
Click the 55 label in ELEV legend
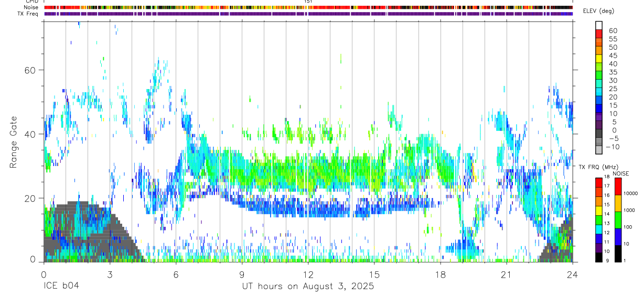pyautogui.click(x=613, y=39)
